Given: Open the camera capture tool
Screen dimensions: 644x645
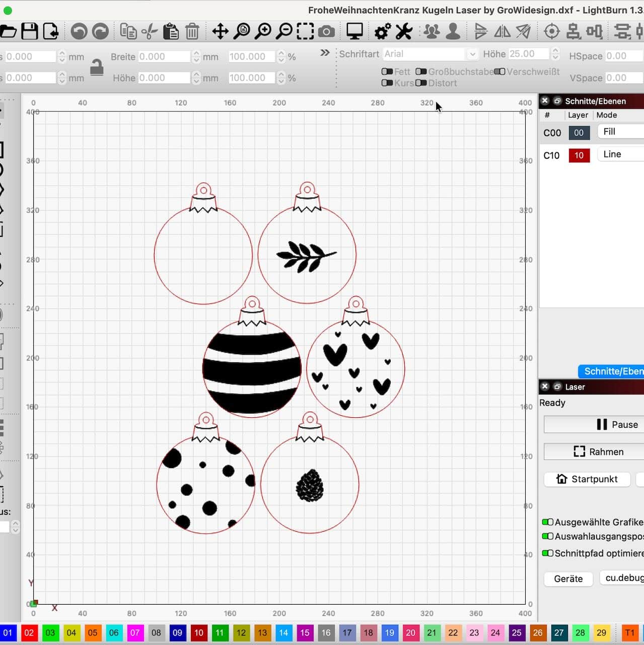Looking at the screenshot, I should pyautogui.click(x=326, y=32).
